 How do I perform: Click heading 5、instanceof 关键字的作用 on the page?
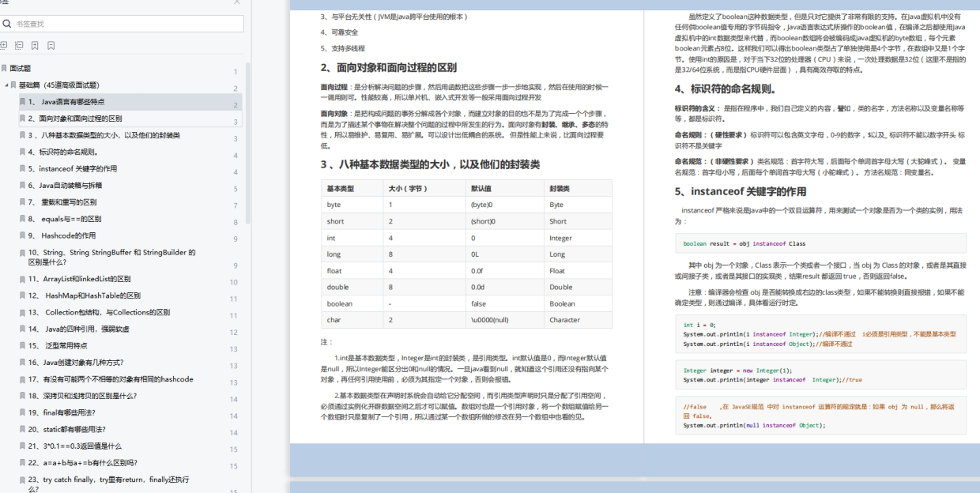741,191
